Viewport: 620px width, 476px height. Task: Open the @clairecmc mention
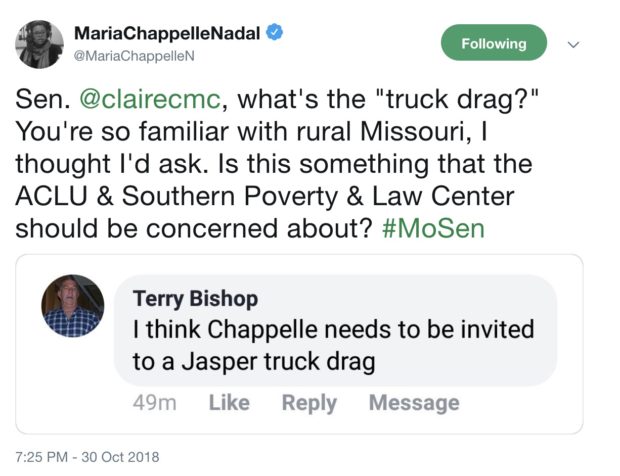pyautogui.click(x=135, y=101)
